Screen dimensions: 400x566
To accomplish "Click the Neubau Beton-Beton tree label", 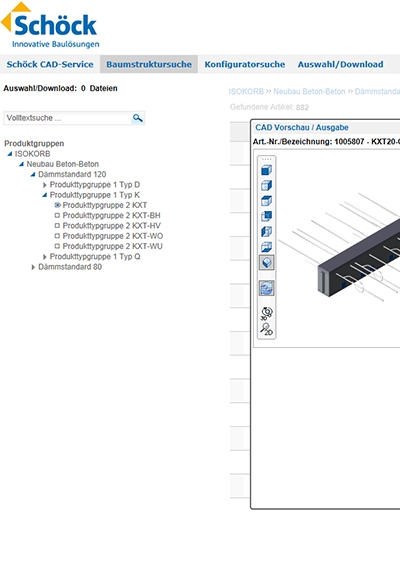I will point(62,164).
